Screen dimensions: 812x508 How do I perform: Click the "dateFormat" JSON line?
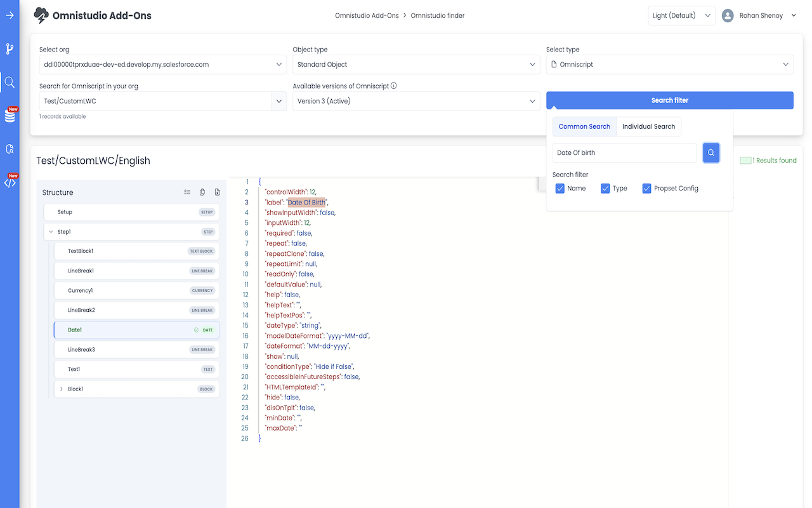point(308,346)
